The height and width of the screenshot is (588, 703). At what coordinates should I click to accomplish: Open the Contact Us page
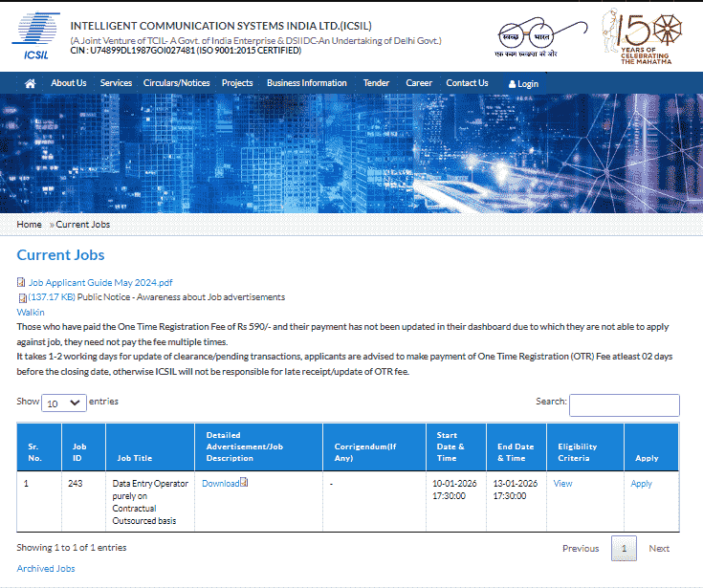pos(467,83)
